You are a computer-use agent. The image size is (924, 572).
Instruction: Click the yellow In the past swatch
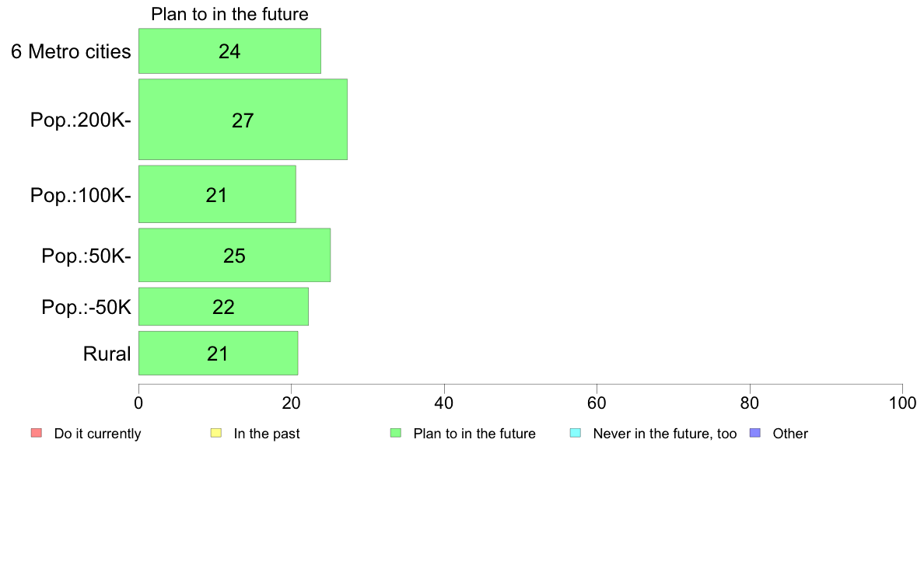[216, 433]
